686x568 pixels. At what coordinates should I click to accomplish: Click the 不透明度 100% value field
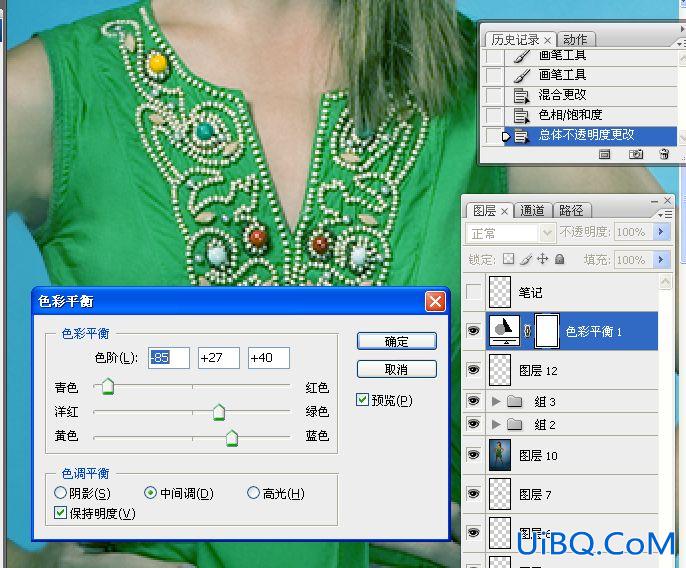[x=634, y=231]
